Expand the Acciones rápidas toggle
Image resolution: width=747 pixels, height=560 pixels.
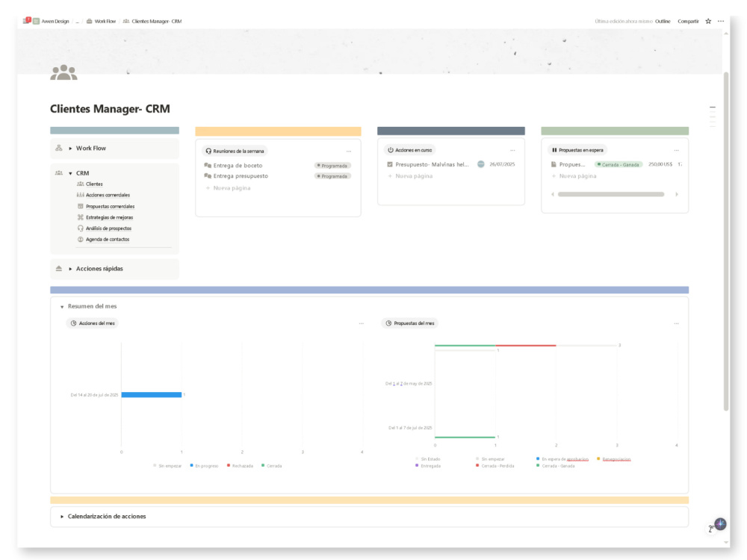(x=70, y=269)
